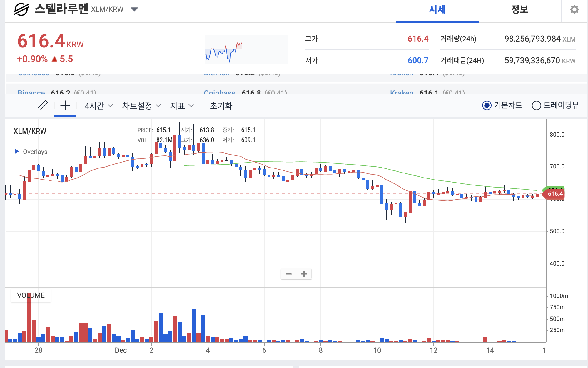Expand the 지표 indicators dropdown

[x=182, y=106]
